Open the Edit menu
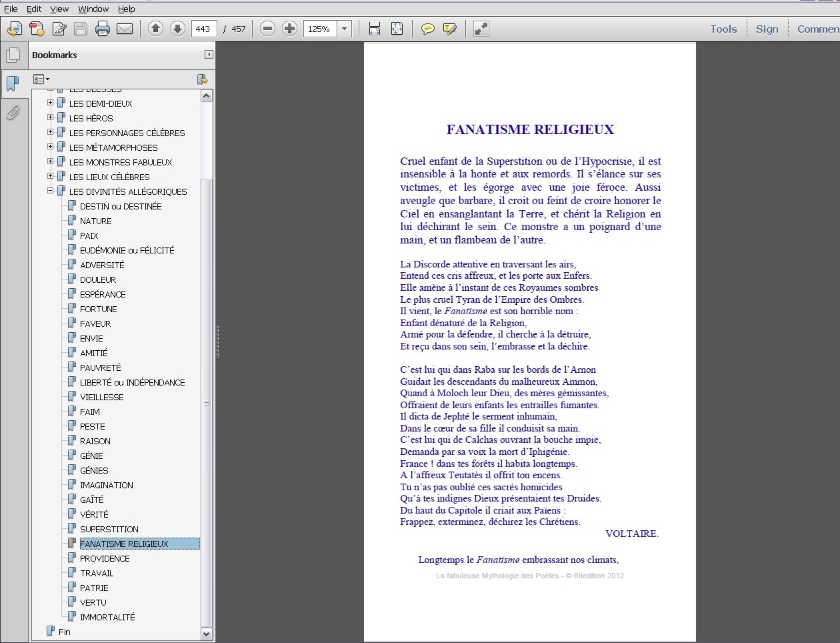Screen dimensions: 840x643 [34, 9]
